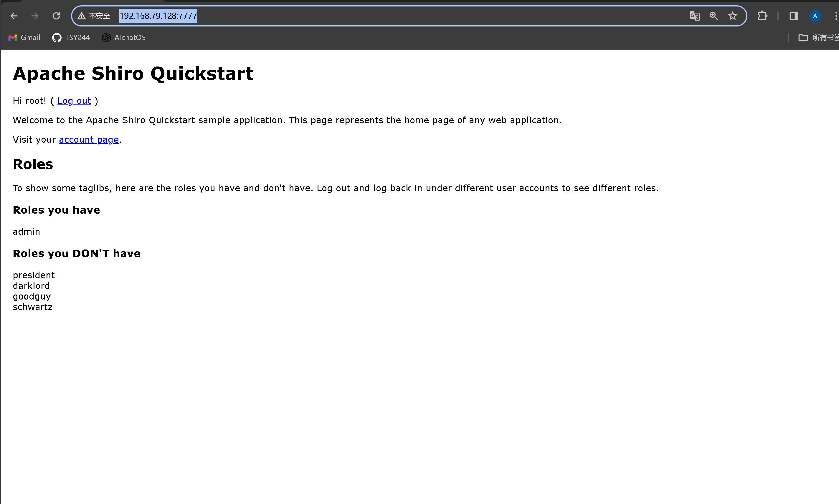
Task: Toggle the browser side panel
Action: click(794, 16)
